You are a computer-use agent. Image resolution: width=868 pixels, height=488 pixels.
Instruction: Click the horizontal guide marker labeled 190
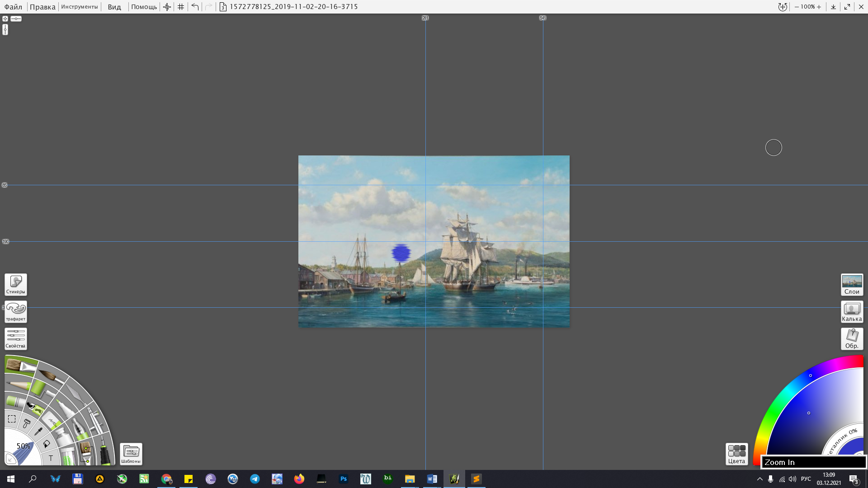tap(5, 242)
